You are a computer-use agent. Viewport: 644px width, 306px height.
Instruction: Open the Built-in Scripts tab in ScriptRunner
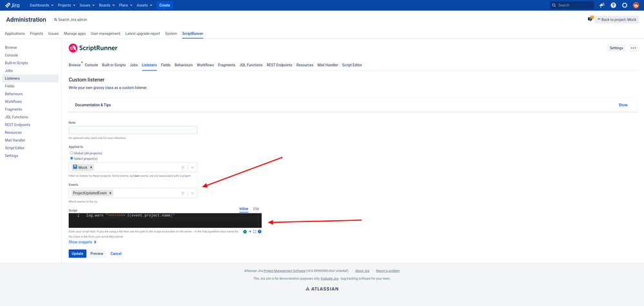[x=113, y=65]
